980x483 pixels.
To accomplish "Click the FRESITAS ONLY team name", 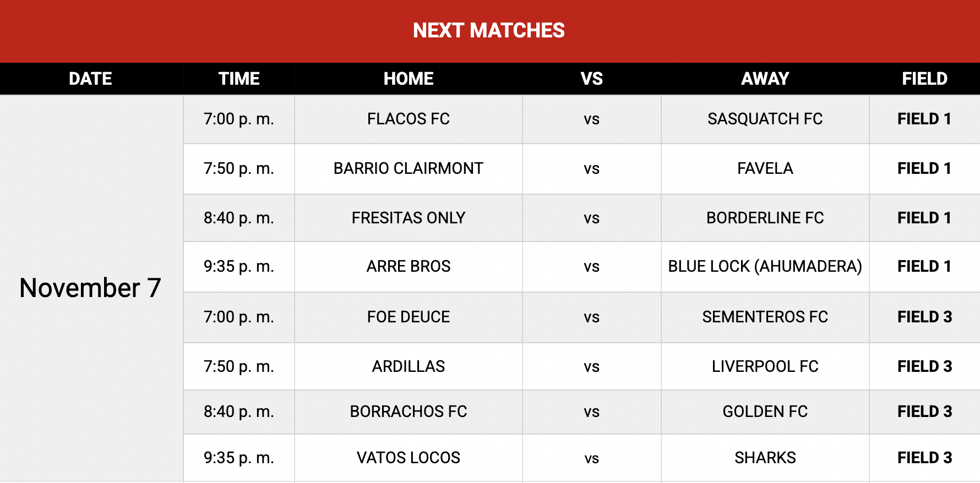I will (409, 218).
